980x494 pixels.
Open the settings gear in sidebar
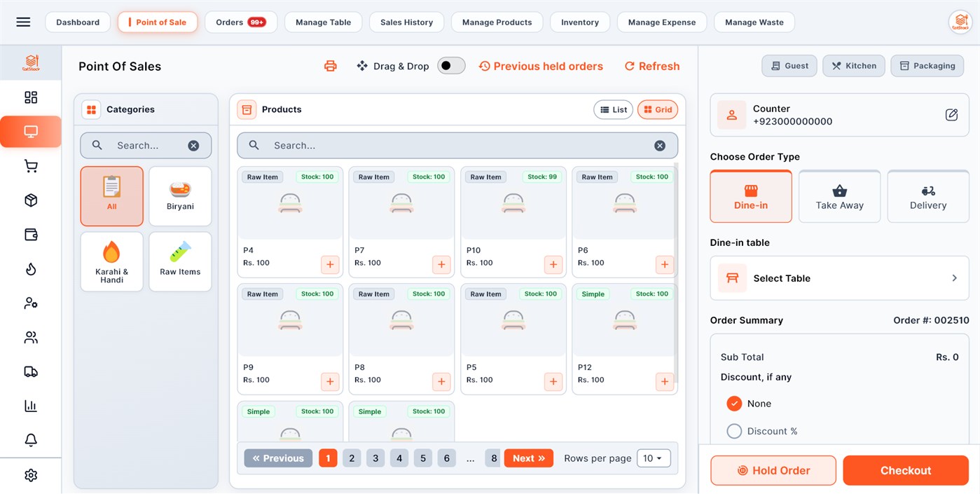click(31, 475)
